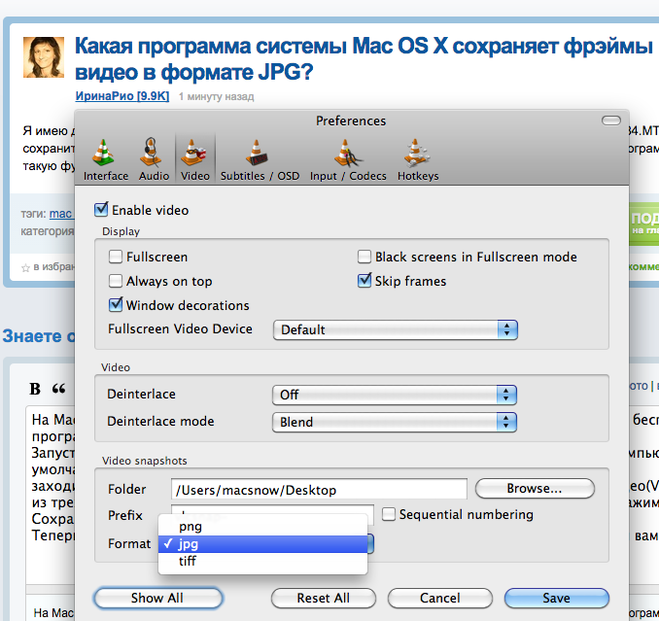The width and height of the screenshot is (659, 621).
Task: Click the Bold B icon in the answer editor
Action: 35,389
